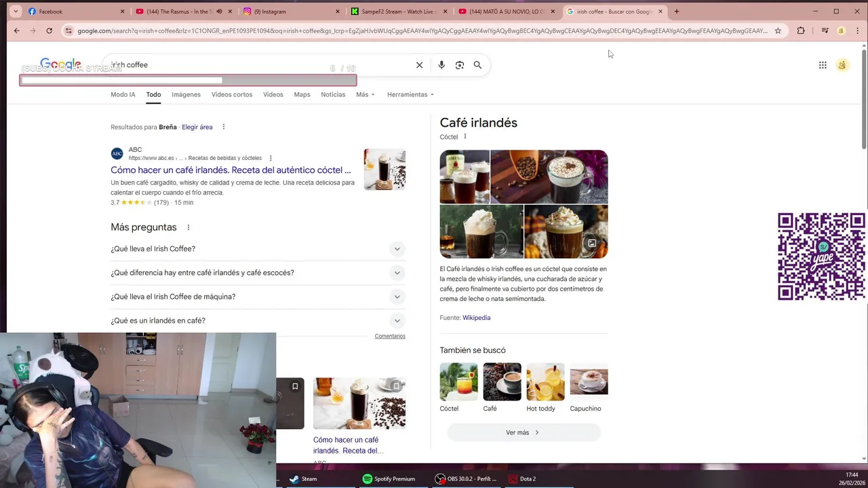This screenshot has width=868, height=488.
Task: Open the Google account avatar
Action: (x=842, y=65)
